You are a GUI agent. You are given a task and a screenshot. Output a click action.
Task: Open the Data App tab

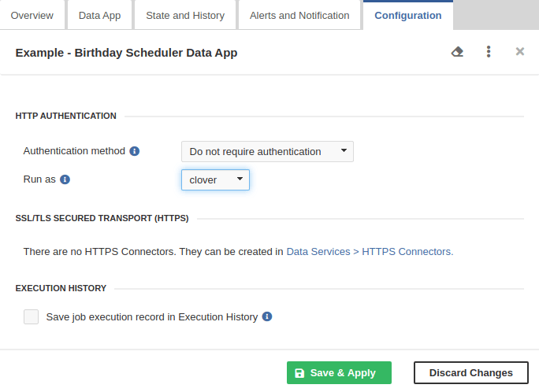99,16
